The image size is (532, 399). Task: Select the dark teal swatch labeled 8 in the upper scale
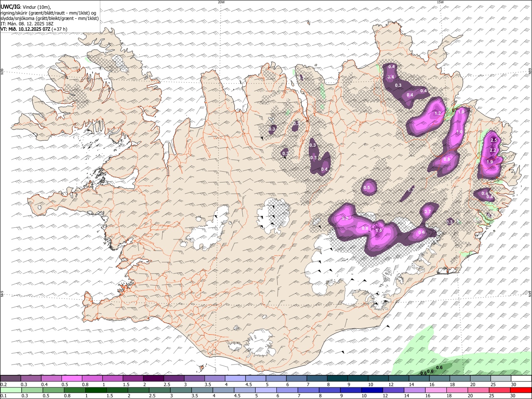click(337, 379)
